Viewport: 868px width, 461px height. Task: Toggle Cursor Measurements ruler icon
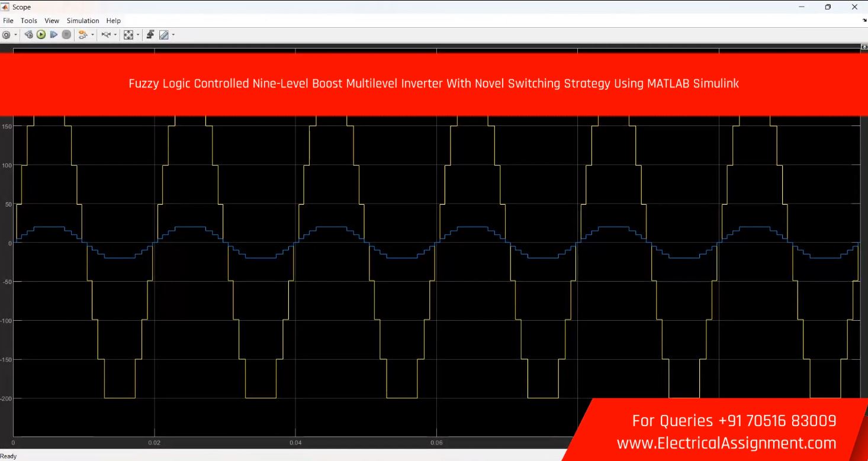tap(163, 35)
